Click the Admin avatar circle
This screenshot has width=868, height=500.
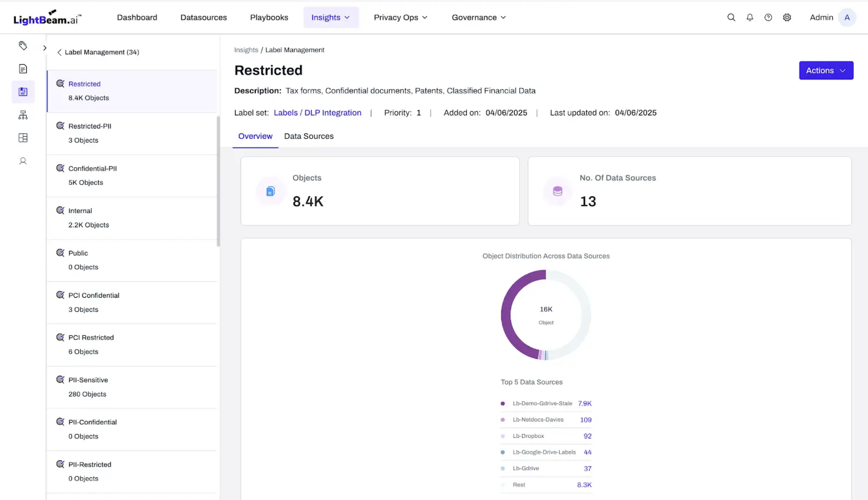(x=847, y=17)
